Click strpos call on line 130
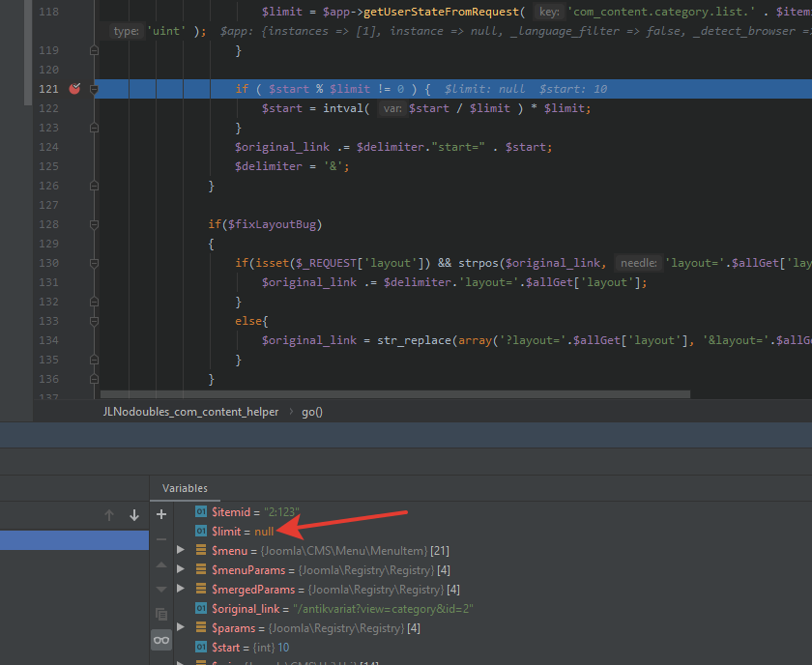 click(477, 263)
